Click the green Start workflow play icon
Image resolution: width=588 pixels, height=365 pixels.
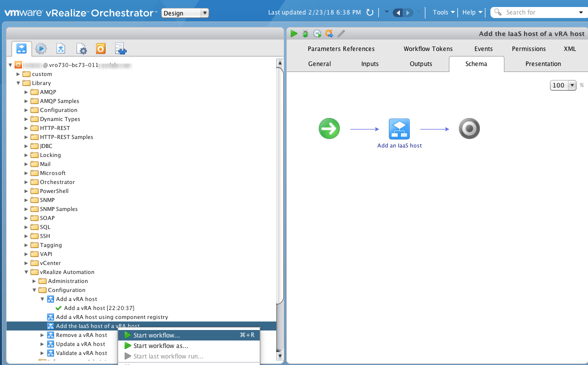coord(294,33)
